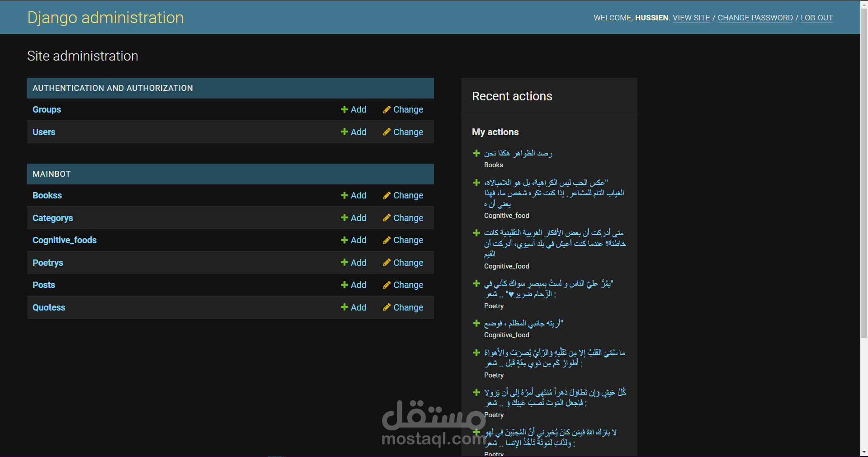868x457 pixels.
Task: Click the scrollbar down arrow
Action: pos(864,452)
